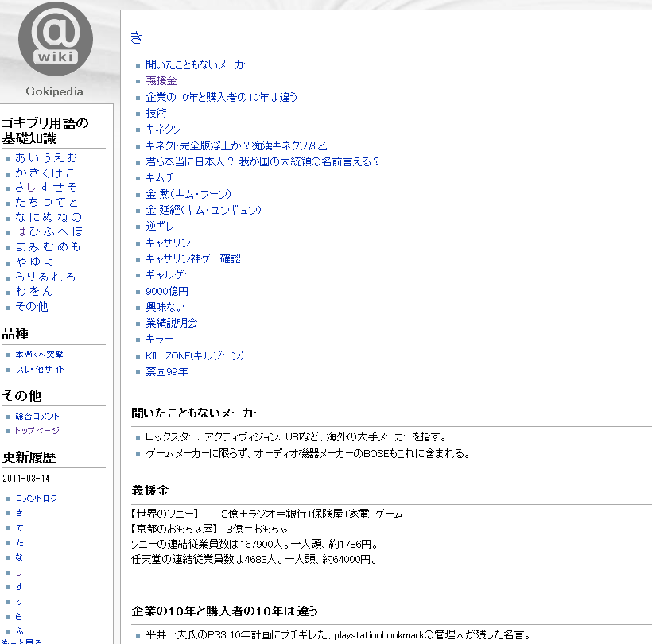Screen dimensions: 652x644
Task: Jump to キャサリン entry link
Action: tap(168, 242)
